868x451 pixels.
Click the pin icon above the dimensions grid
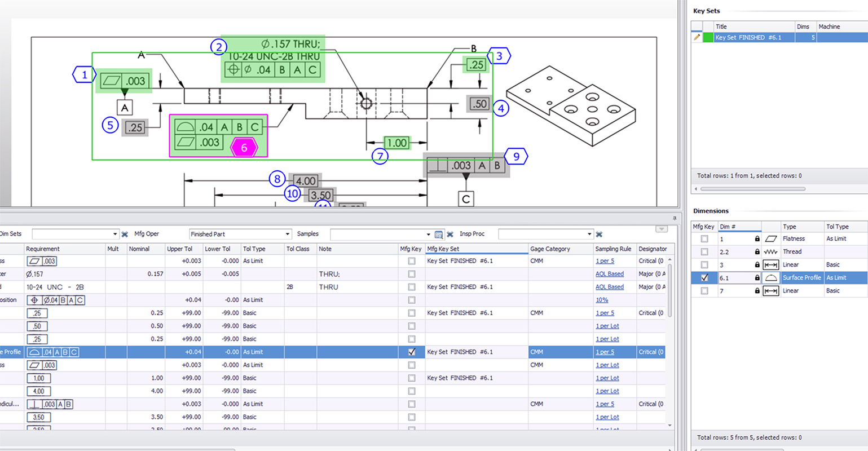(675, 219)
